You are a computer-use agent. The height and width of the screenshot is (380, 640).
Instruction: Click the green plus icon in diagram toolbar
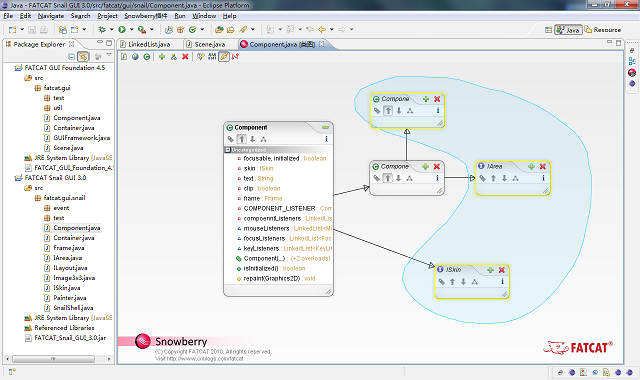[x=162, y=57]
